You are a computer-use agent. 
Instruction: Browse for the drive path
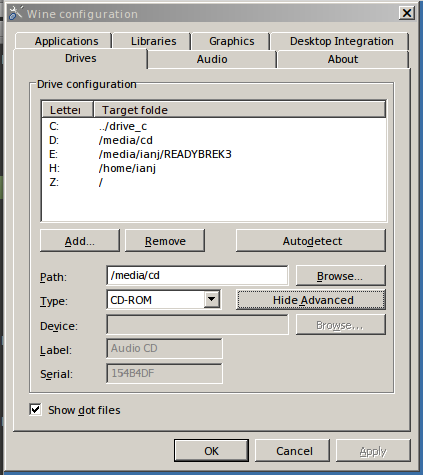point(340,276)
